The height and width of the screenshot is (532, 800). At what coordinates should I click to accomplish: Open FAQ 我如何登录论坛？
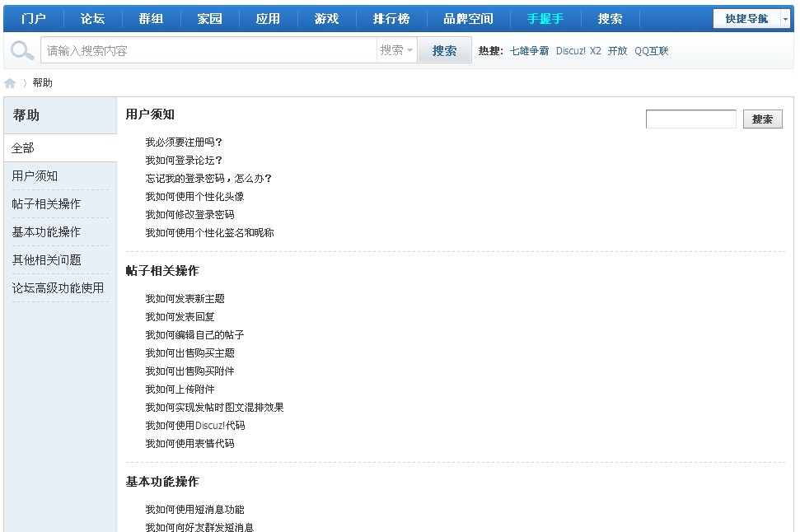coord(184,160)
